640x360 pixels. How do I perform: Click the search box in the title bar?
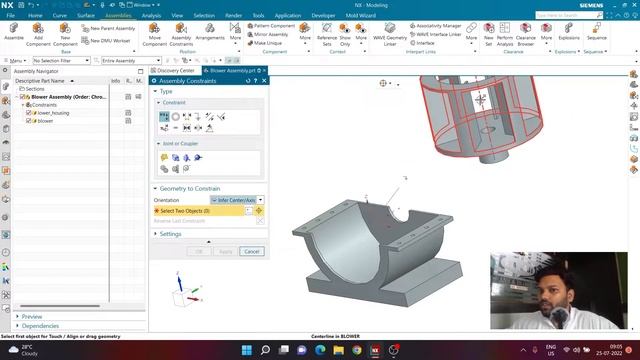[x=569, y=15]
